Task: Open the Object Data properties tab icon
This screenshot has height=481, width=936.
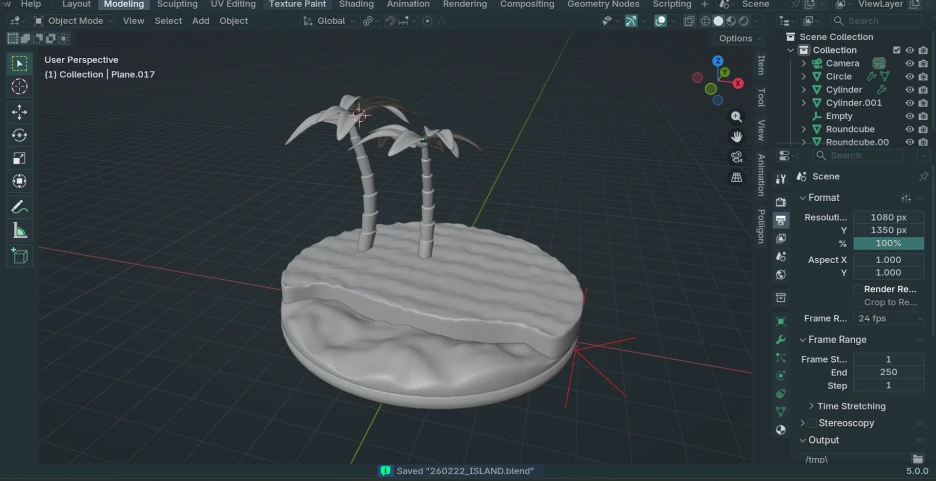Action: [781, 412]
